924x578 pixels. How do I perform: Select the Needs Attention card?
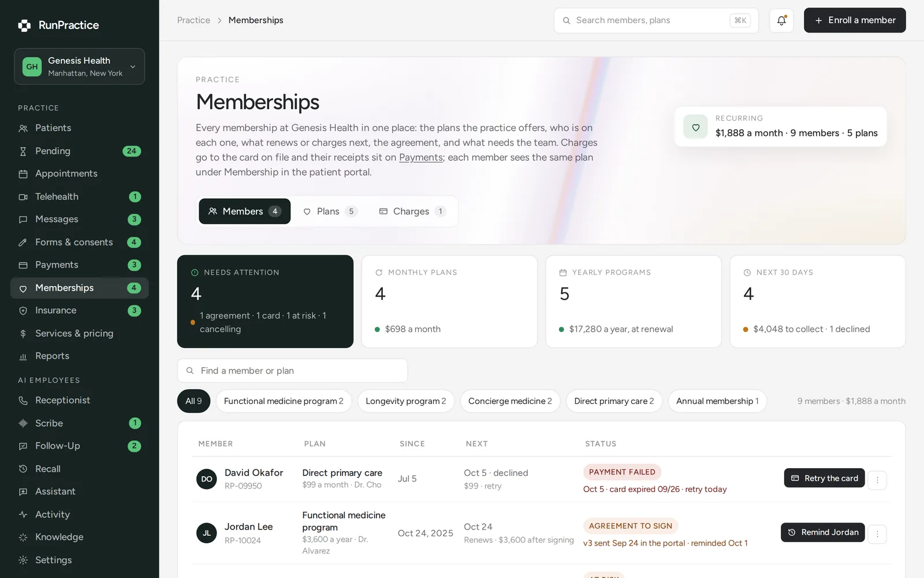[265, 302]
